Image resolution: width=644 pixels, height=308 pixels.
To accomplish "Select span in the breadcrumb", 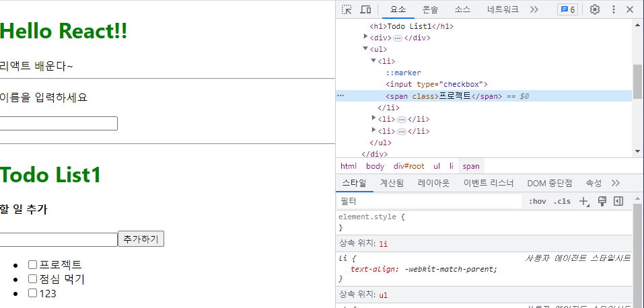I will (471, 166).
